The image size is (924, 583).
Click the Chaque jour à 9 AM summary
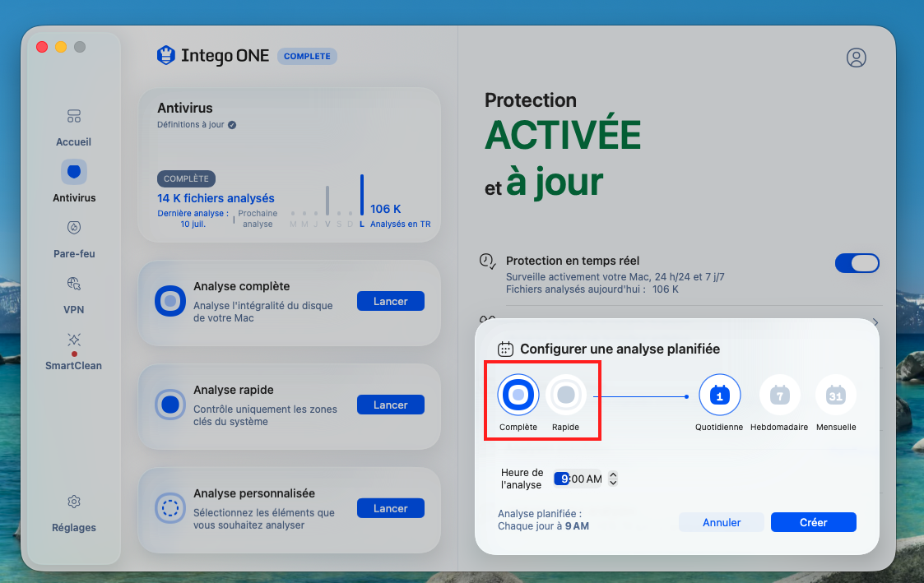tap(543, 526)
